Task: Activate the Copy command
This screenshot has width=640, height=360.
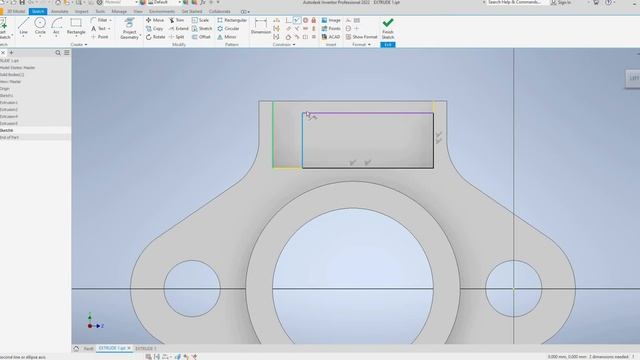Action: [154, 29]
